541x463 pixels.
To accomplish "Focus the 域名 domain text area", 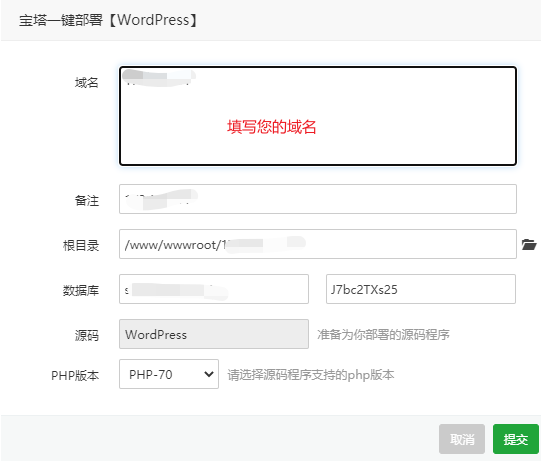I will tap(318, 116).
